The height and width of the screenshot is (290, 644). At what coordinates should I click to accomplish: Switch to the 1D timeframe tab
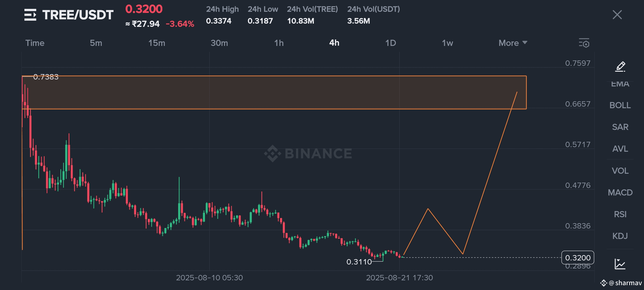pos(390,43)
